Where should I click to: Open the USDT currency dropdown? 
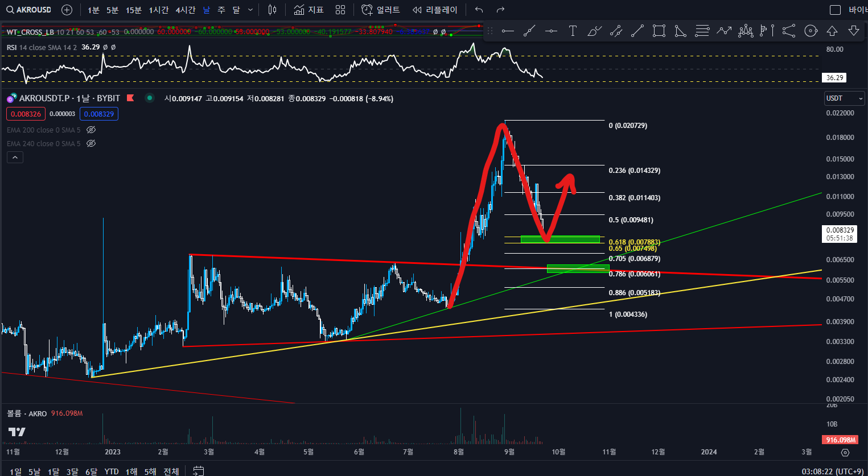(845, 98)
